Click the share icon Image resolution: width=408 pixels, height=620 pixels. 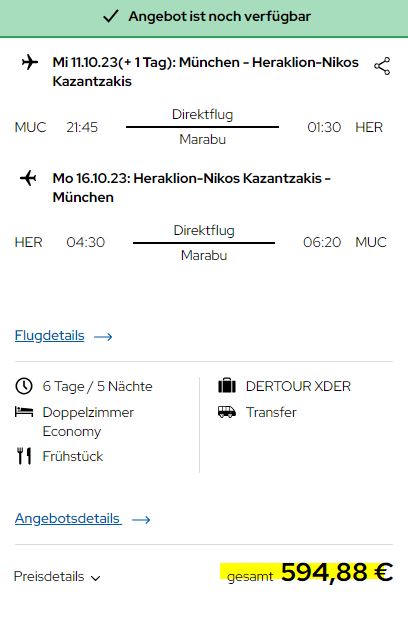tap(382, 66)
